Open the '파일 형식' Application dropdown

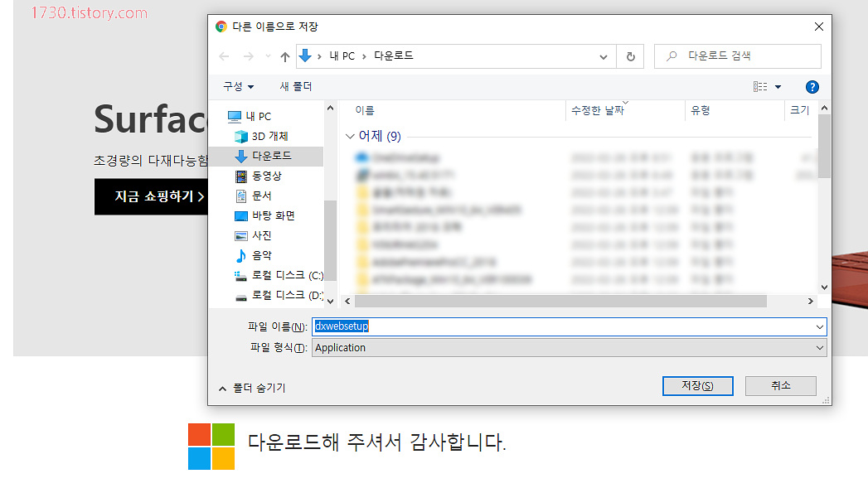tap(569, 348)
